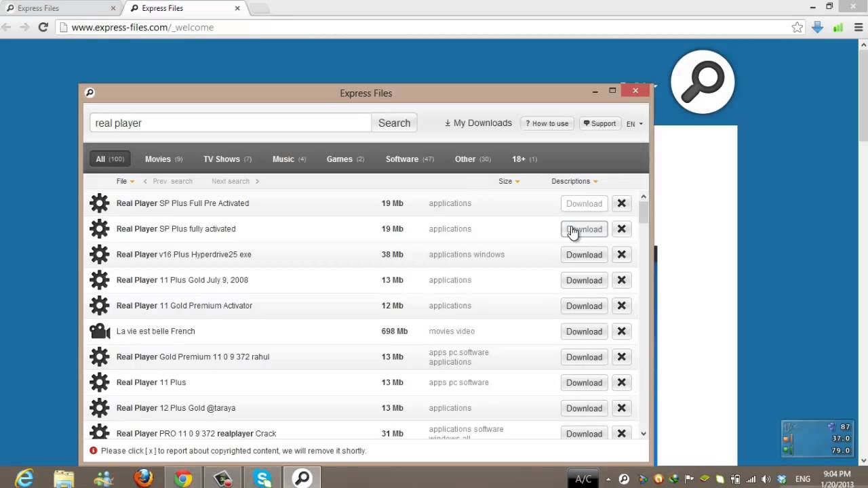Download Real Player 12 Plus Gold @taraya

584,408
